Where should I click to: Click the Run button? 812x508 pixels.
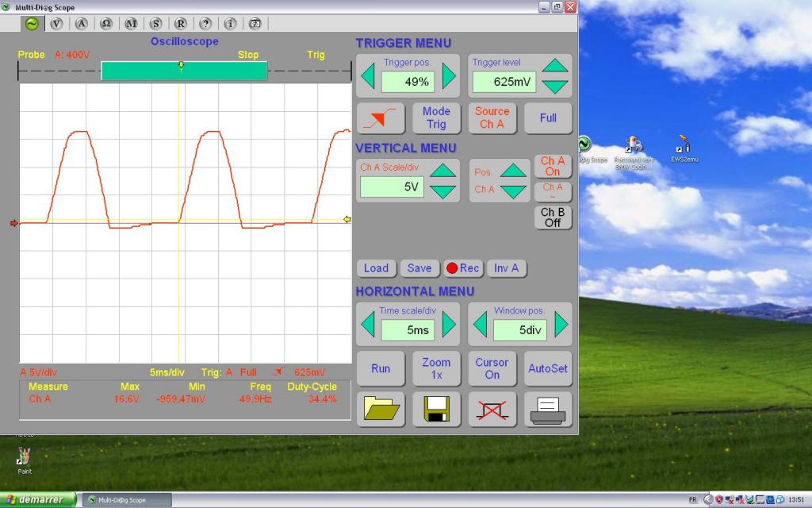click(x=381, y=368)
